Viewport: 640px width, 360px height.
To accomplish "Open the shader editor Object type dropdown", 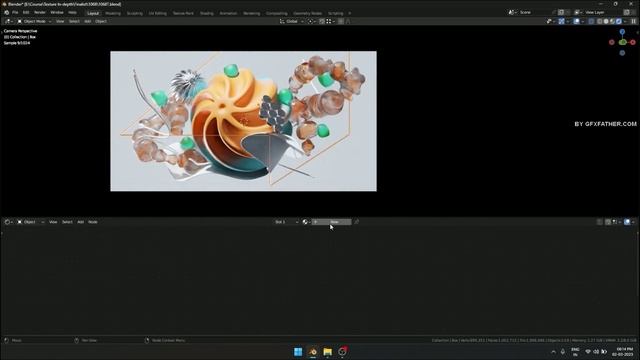I will point(31,222).
